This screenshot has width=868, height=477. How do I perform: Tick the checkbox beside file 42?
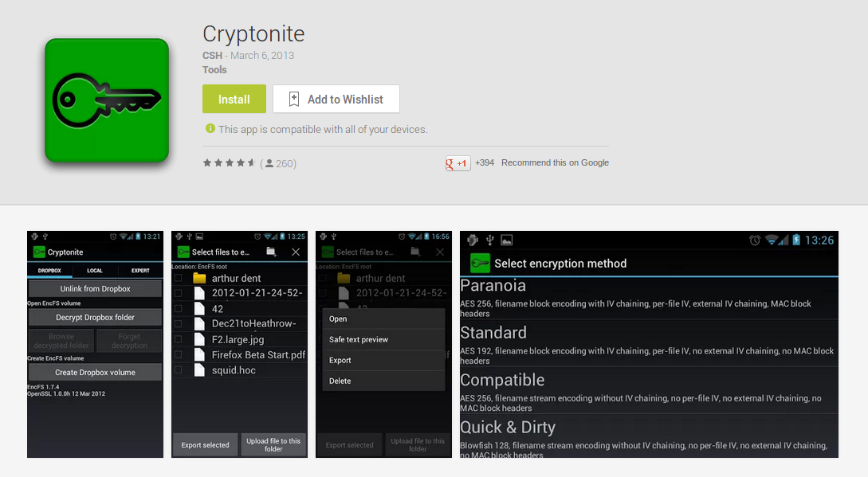[179, 309]
